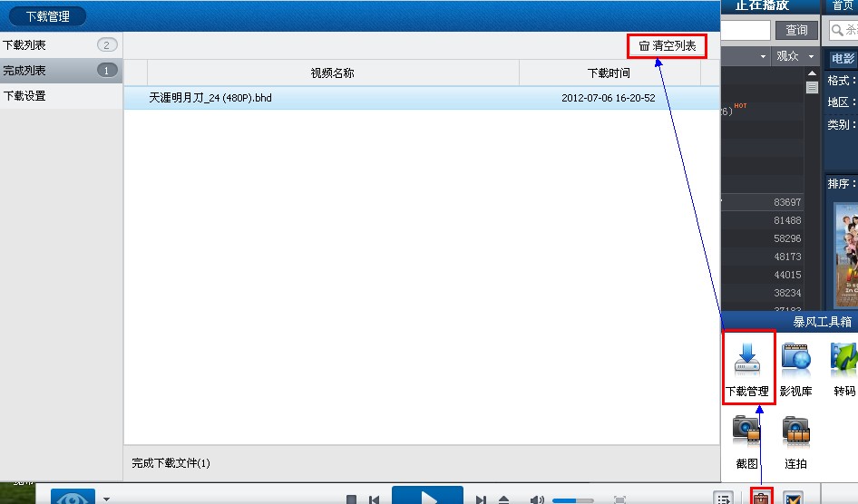Click the blue eye icon button

[73, 497]
